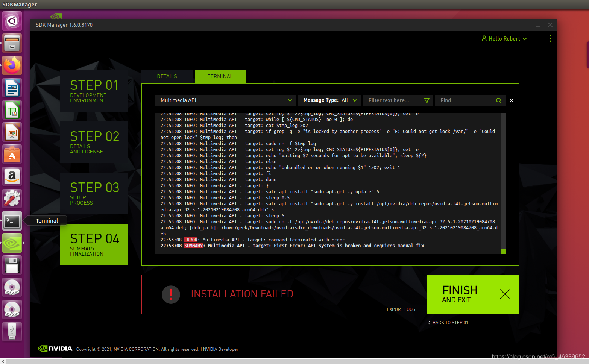Image resolution: width=589 pixels, height=364 pixels.
Task: Open Ubuntu Software Center in the dock
Action: click(x=12, y=154)
